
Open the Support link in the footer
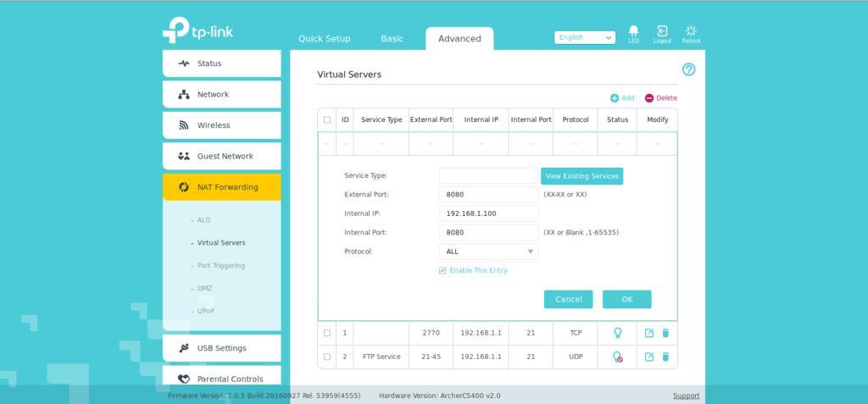pos(686,396)
